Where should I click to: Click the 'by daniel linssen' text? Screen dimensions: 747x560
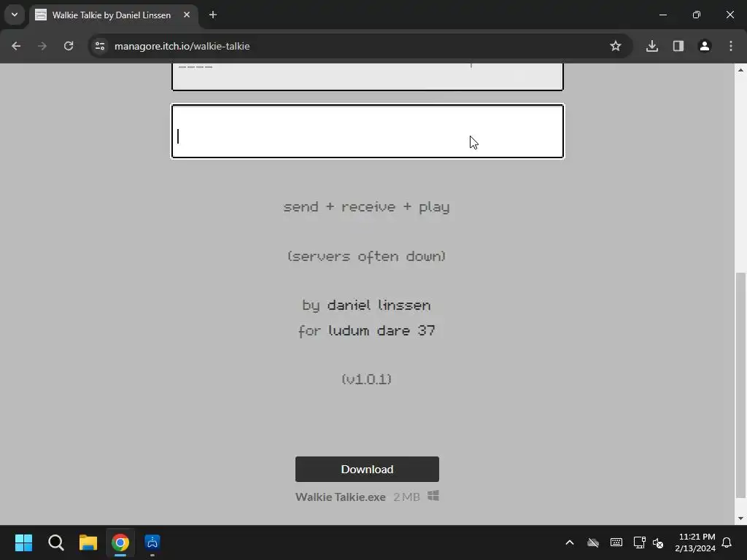[x=366, y=306]
